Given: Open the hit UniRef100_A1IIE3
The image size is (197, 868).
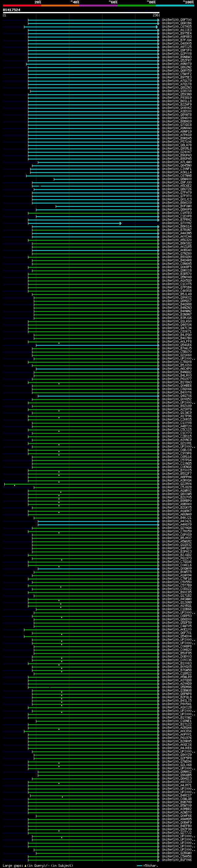Looking at the screenshot, I should tap(176, 30).
